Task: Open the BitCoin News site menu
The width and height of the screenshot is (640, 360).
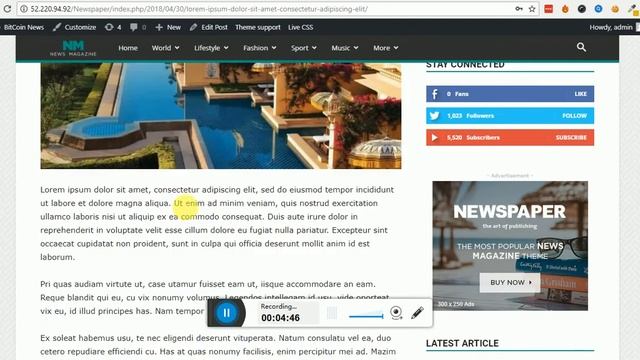Action: click(x=24, y=27)
